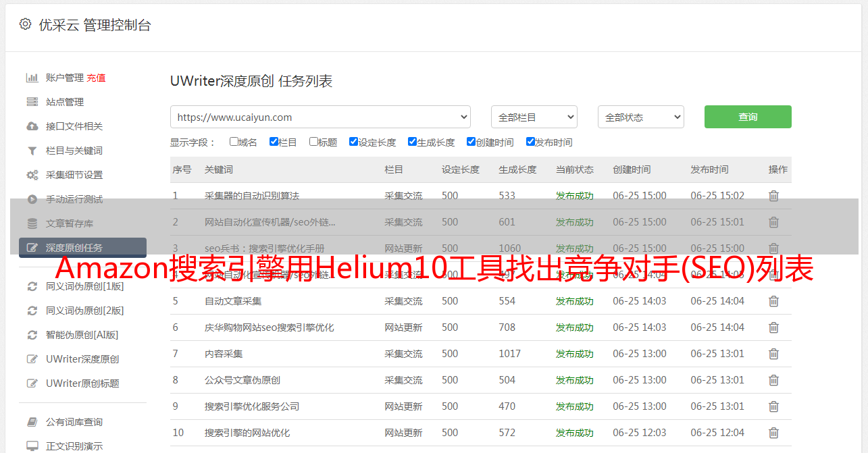The image size is (868, 453).
Task: Open UWriter深度原创 sidebar link
Action: [x=82, y=359]
